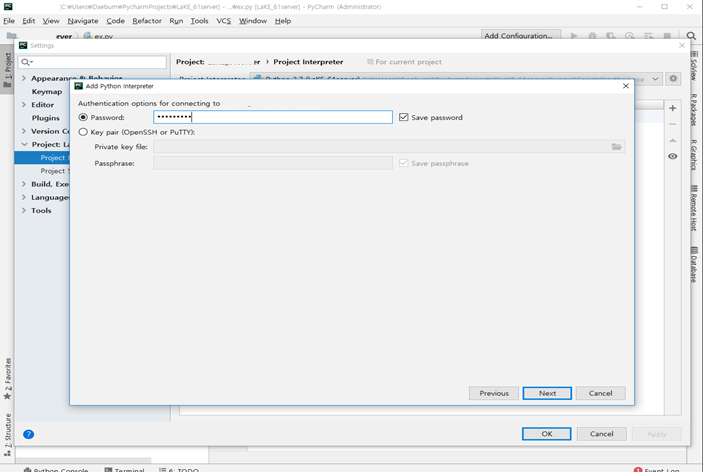Open the Remote Host side tab
The image size is (703, 472).
tap(694, 208)
